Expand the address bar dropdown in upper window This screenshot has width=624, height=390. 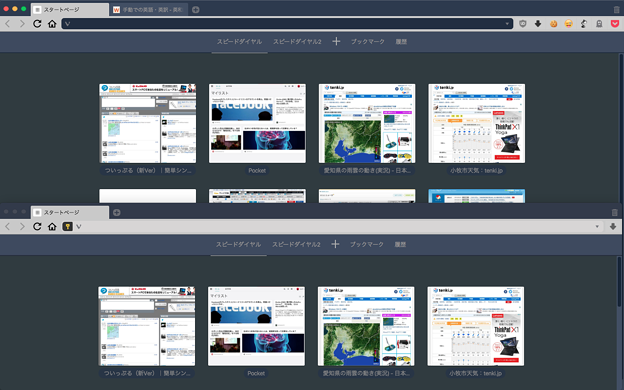tap(507, 24)
